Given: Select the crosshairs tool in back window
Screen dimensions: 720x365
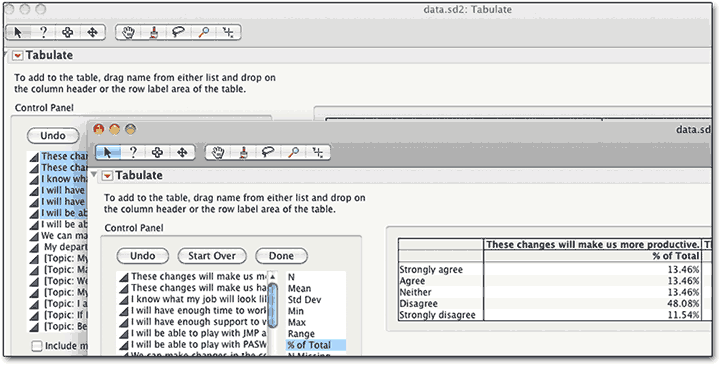Looking at the screenshot, I should click(x=228, y=32).
